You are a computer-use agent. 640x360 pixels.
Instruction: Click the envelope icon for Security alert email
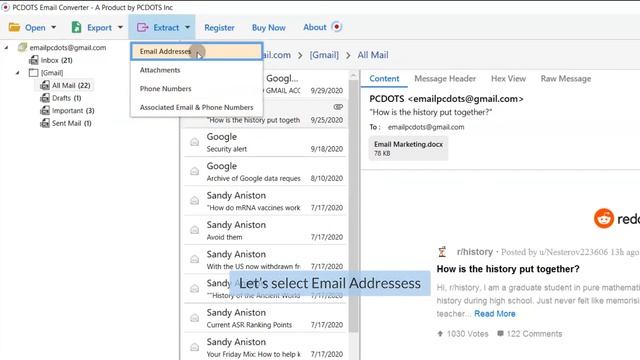point(195,142)
